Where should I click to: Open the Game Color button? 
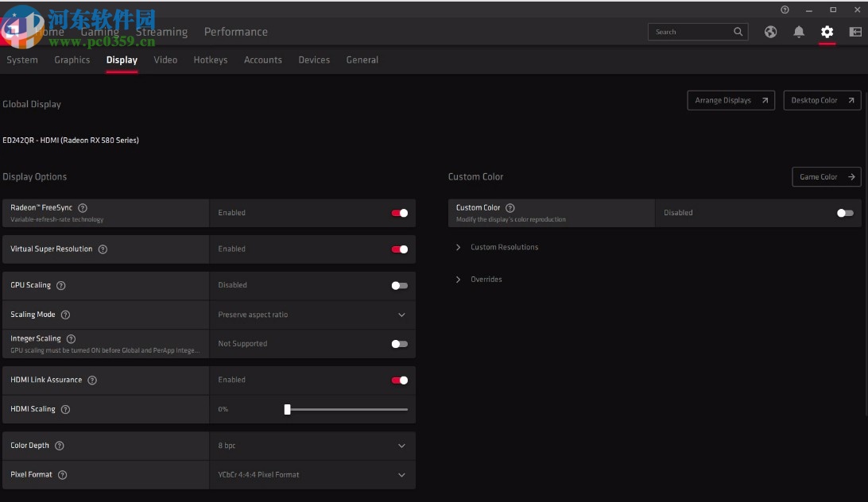826,176
